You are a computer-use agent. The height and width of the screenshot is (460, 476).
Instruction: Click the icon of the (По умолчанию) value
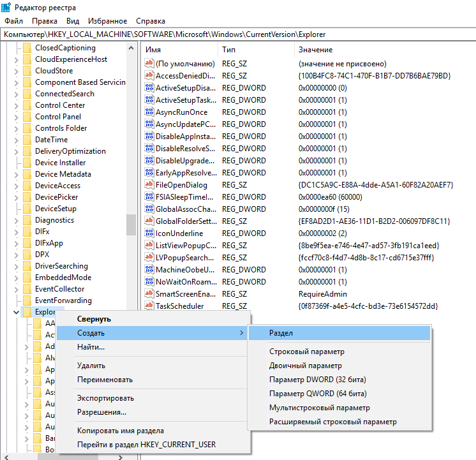pos(149,63)
